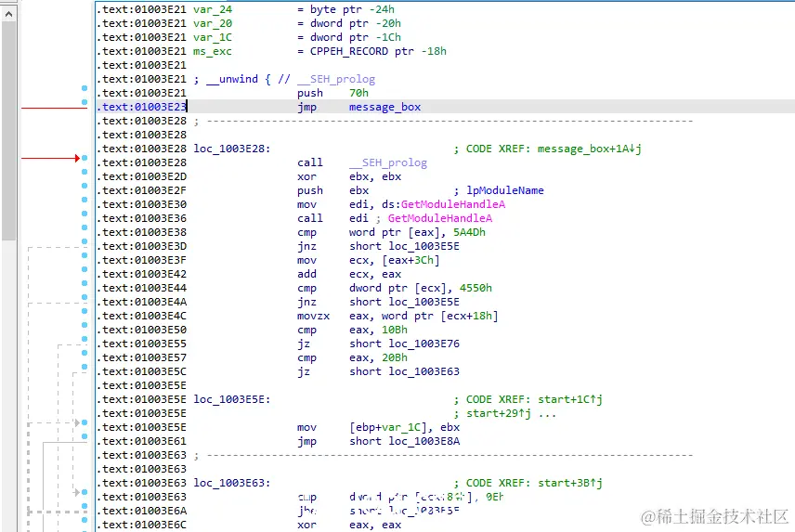795x532 pixels.
Task: Follow __SEH_prolog in the call instruction
Action: [388, 162]
